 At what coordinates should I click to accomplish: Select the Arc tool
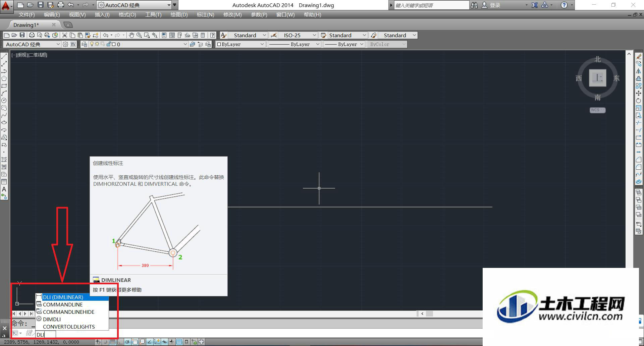(x=4, y=93)
